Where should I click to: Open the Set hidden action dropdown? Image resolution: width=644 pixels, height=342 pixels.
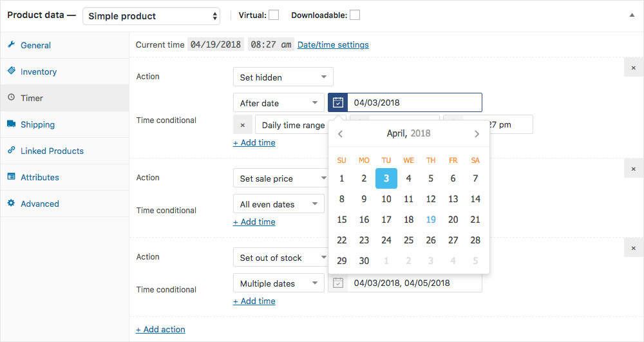tap(283, 77)
